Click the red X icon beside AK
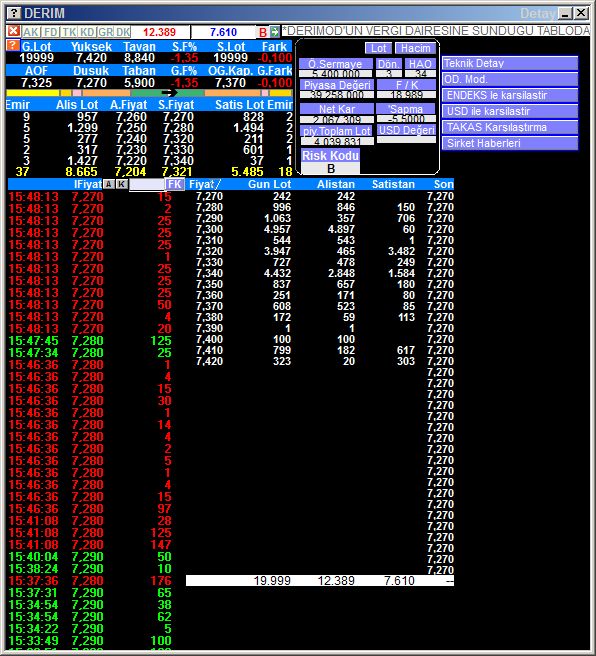Screen dimensions: 596x656 coord(13,31)
